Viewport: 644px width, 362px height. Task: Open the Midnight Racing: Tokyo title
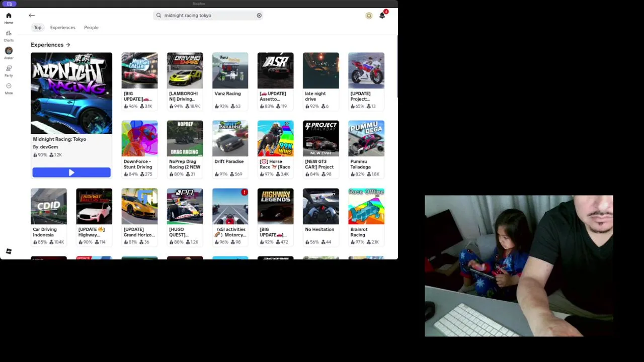point(59,139)
